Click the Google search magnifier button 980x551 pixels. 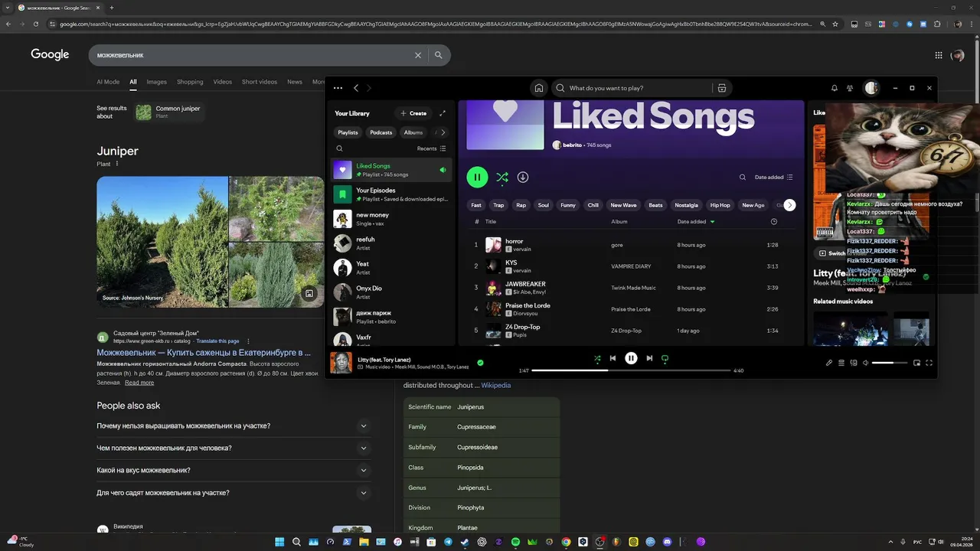pyautogui.click(x=439, y=55)
